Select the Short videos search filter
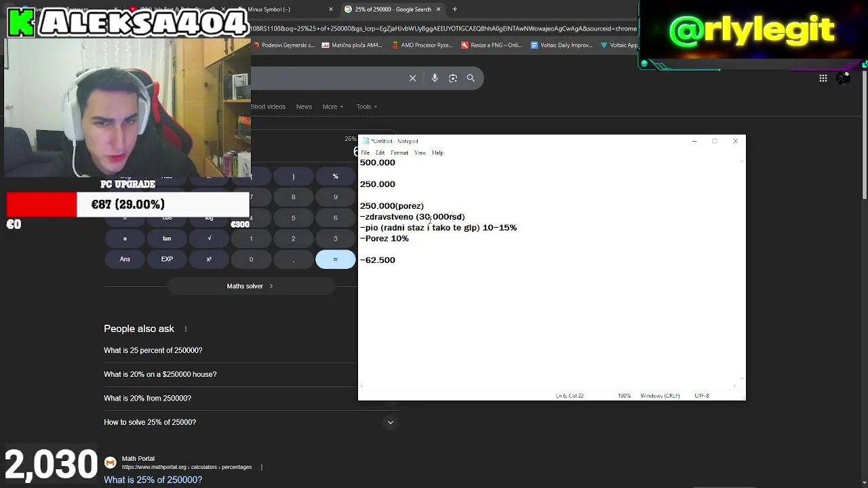The width and height of the screenshot is (868, 488). pyautogui.click(x=268, y=106)
